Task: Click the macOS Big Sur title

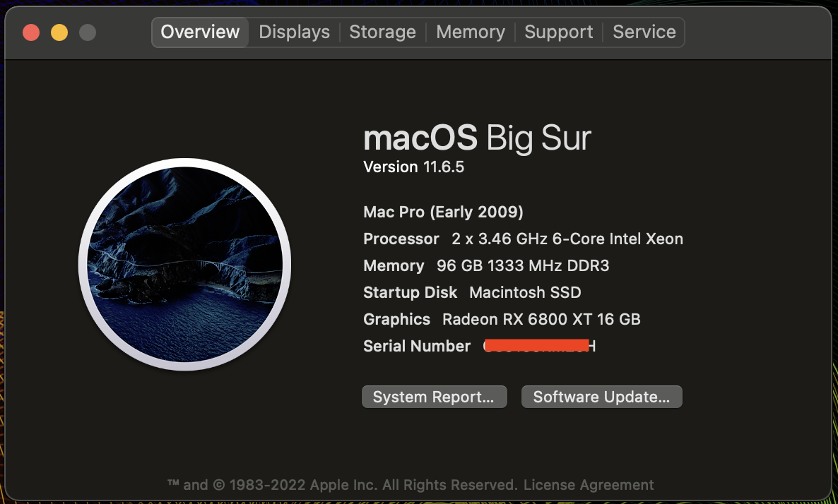Action: coord(477,138)
